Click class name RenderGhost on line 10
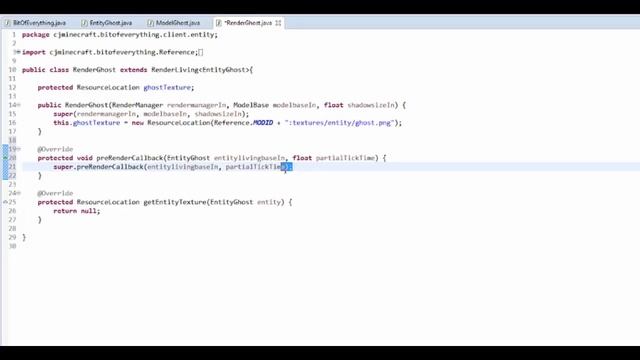The height and width of the screenshot is (360, 640). [x=94, y=70]
